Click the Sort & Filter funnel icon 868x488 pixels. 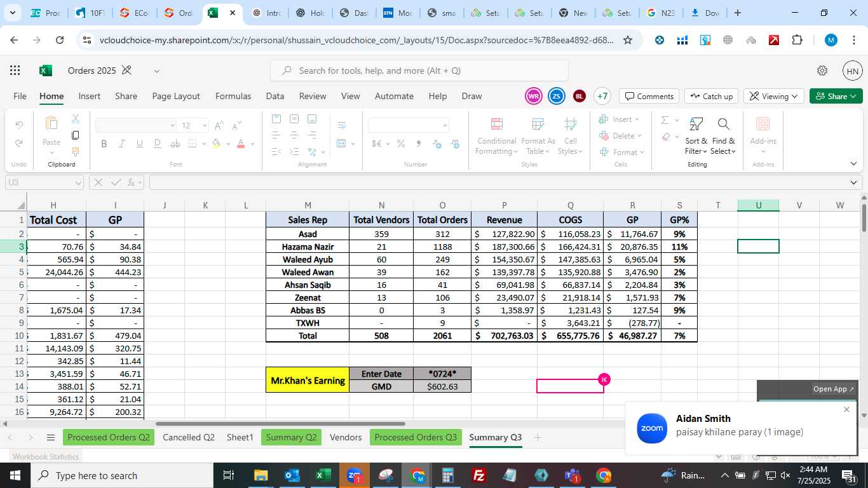point(696,124)
